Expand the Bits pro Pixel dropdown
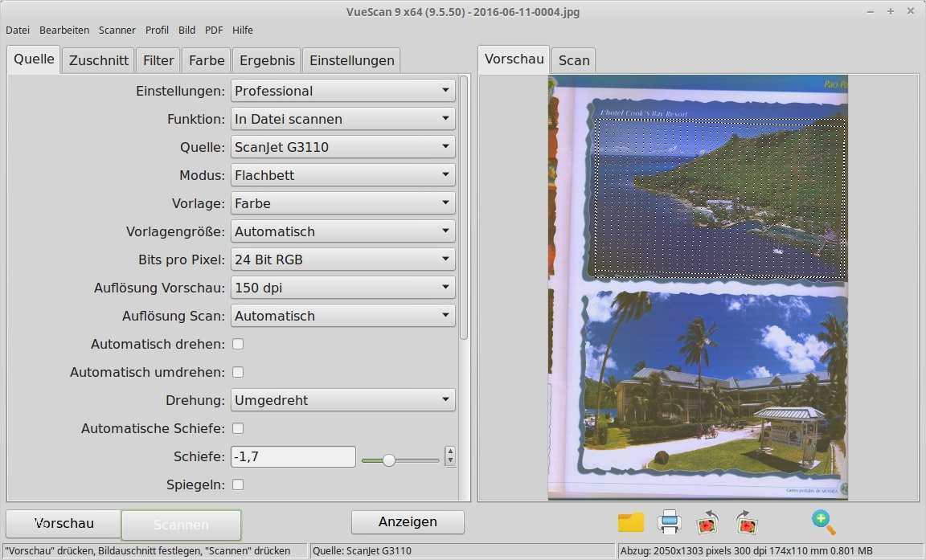 pos(342,260)
